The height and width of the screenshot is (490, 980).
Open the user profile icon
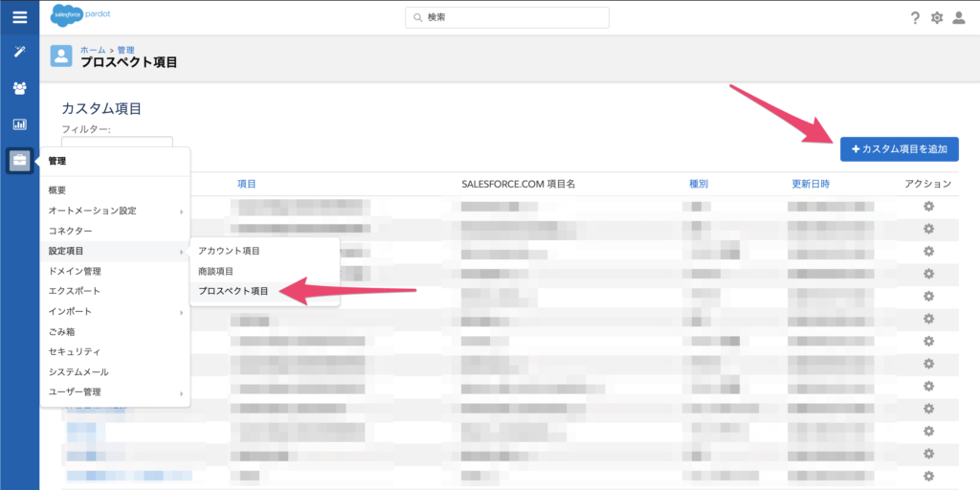pos(959,18)
